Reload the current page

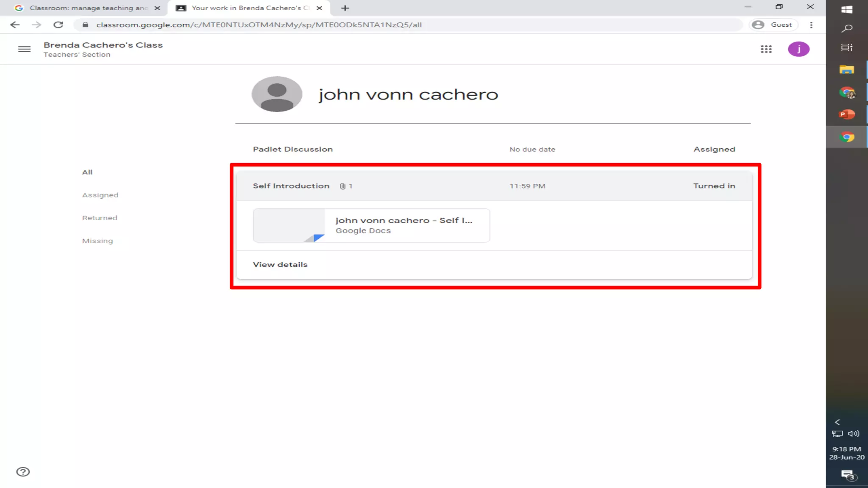(58, 25)
